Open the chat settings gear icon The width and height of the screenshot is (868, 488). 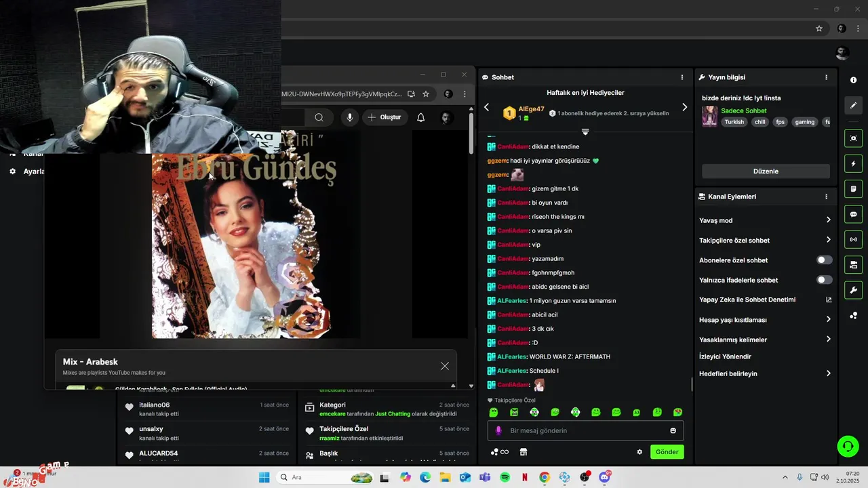639,452
